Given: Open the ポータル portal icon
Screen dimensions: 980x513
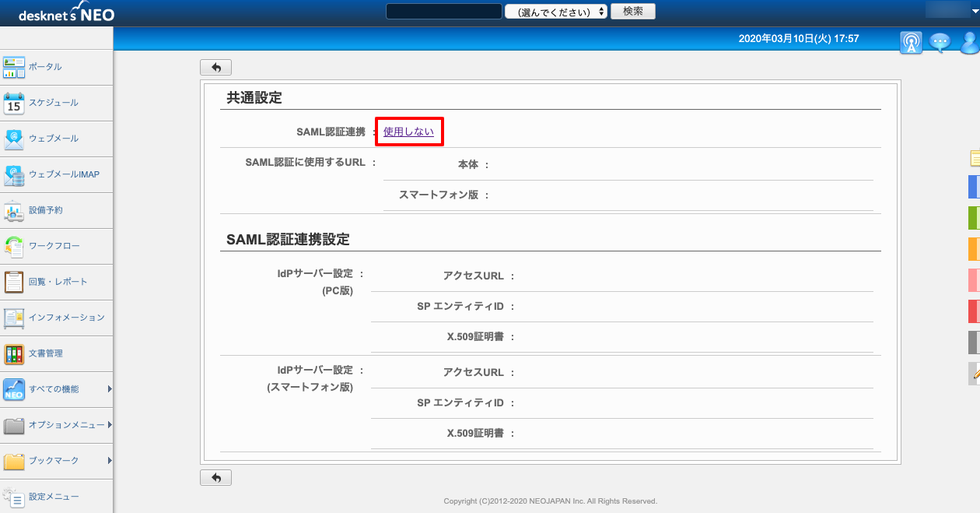Looking at the screenshot, I should point(14,67).
